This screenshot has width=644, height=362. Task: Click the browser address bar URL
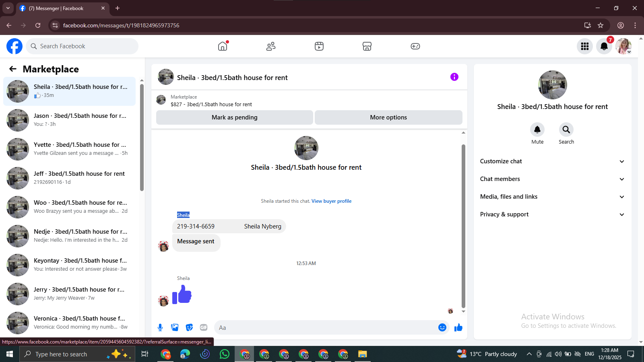tap(121, 25)
